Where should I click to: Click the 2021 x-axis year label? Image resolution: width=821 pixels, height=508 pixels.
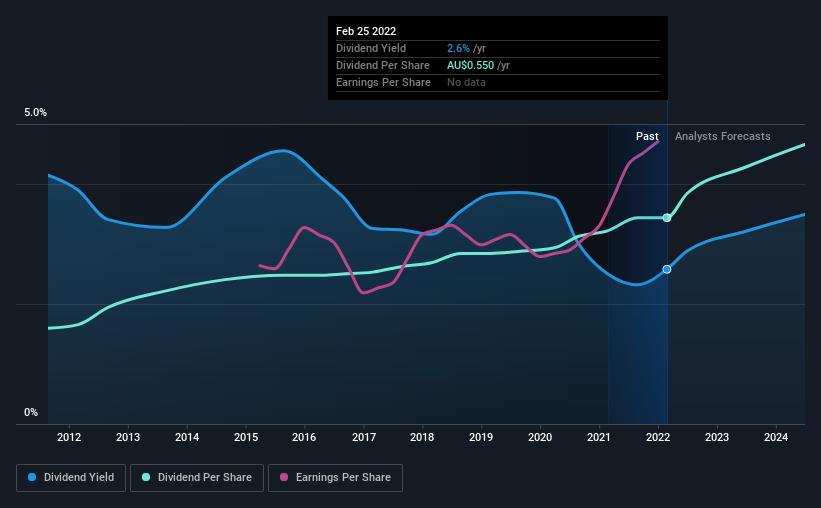[x=598, y=437]
